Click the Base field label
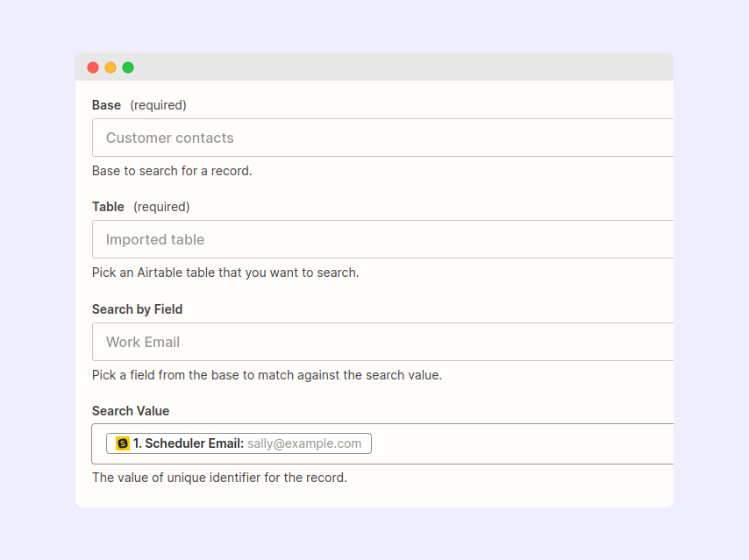This screenshot has height=560, width=749. click(x=106, y=105)
